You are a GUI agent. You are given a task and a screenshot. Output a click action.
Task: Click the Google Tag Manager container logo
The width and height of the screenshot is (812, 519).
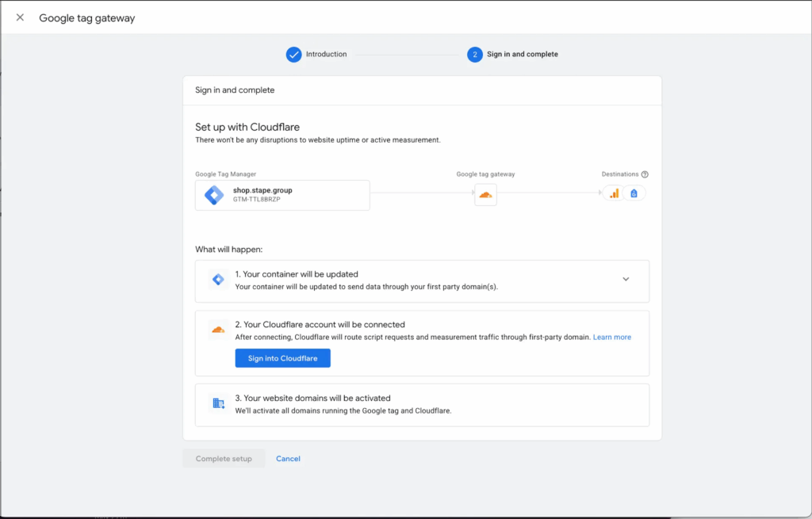tap(214, 195)
